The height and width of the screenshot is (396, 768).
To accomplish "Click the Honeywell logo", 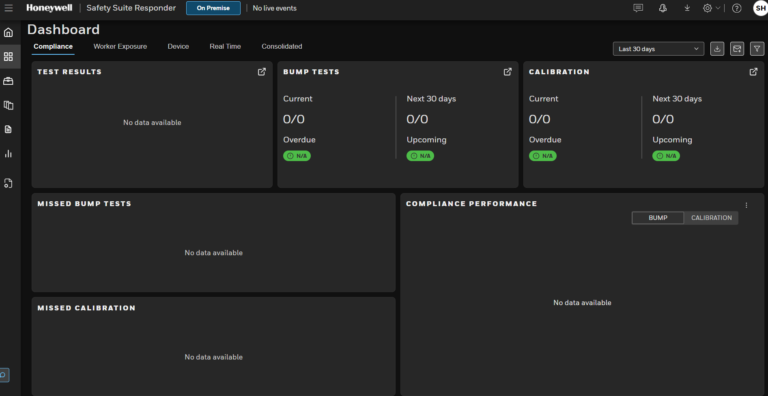I will coord(49,8).
